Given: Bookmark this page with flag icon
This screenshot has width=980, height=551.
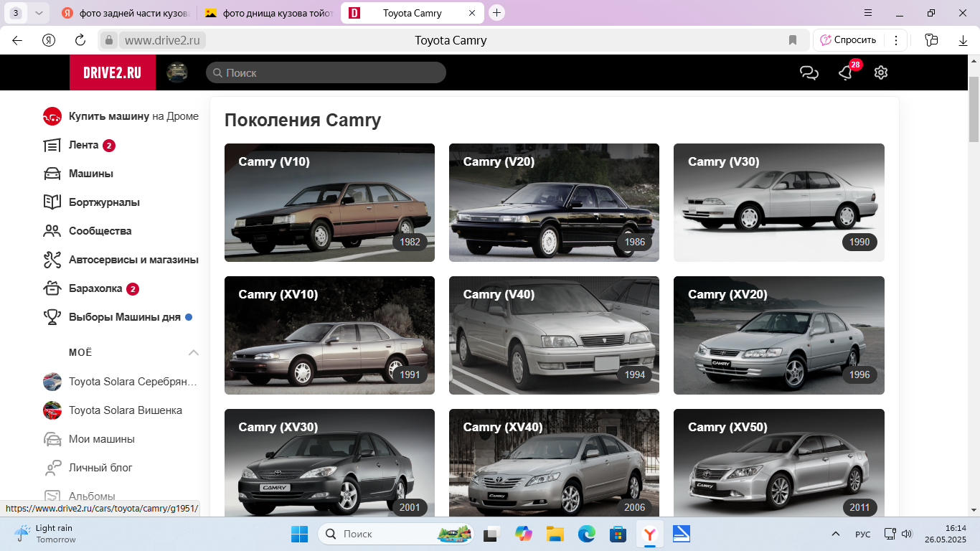Looking at the screenshot, I should coord(793,40).
